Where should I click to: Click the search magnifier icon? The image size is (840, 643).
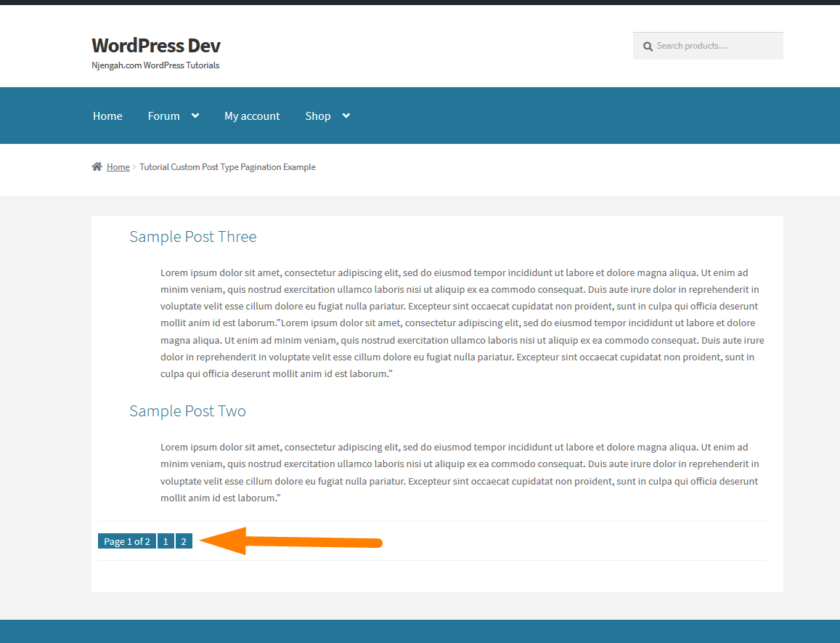tap(648, 46)
